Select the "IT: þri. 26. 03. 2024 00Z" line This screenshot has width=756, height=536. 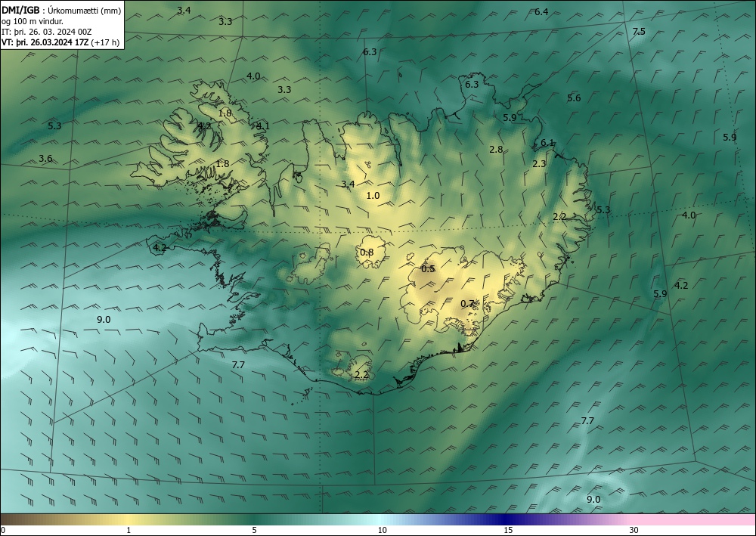[47, 32]
